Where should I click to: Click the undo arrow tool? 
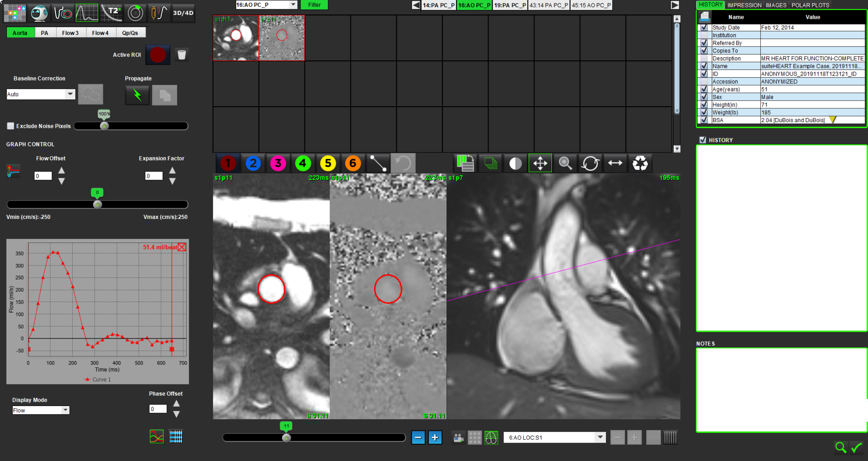(x=403, y=163)
